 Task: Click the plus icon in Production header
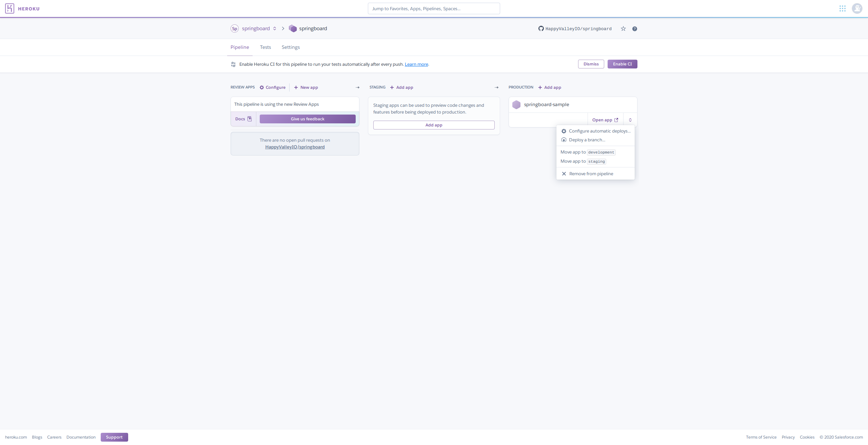coord(540,87)
